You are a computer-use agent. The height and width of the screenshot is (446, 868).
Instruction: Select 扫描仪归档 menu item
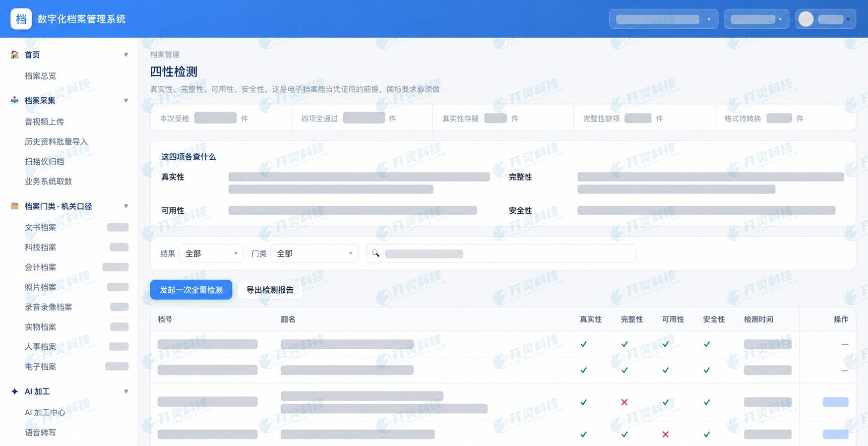pyautogui.click(x=44, y=161)
